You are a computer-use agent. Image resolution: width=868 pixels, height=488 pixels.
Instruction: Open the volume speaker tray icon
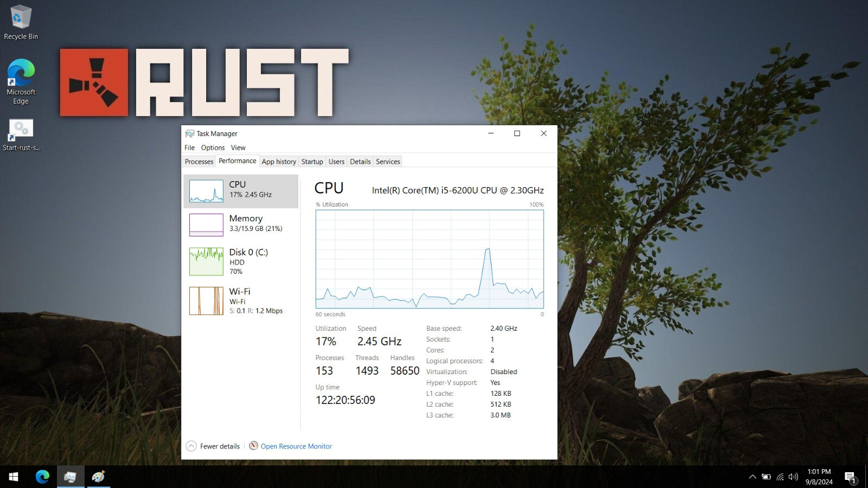793,477
